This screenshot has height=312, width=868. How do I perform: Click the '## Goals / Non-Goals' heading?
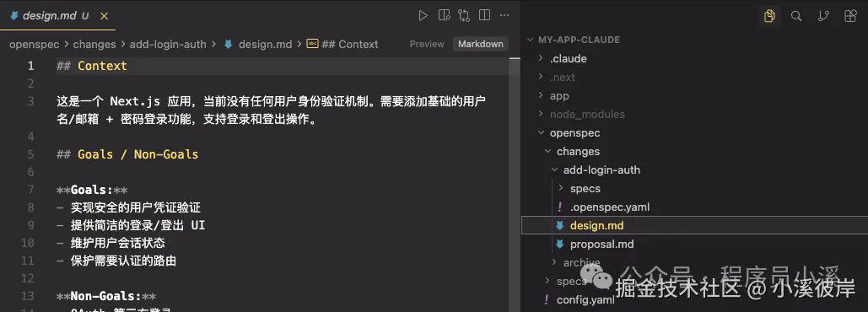(x=127, y=154)
